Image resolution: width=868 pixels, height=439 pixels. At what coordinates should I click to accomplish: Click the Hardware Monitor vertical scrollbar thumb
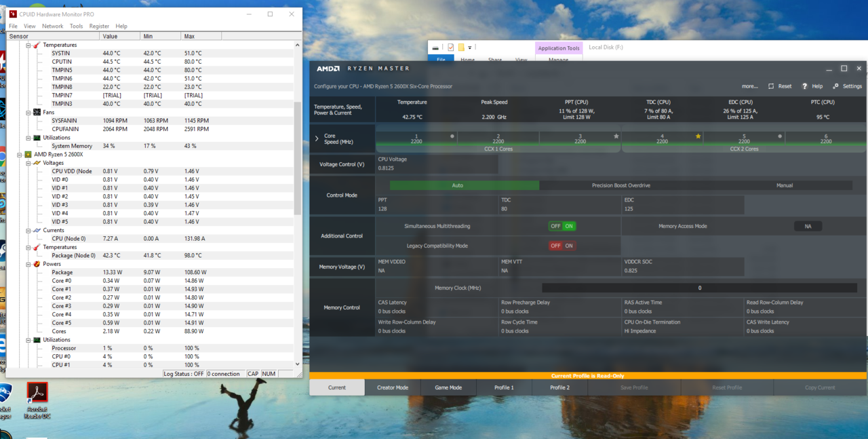tap(297, 159)
